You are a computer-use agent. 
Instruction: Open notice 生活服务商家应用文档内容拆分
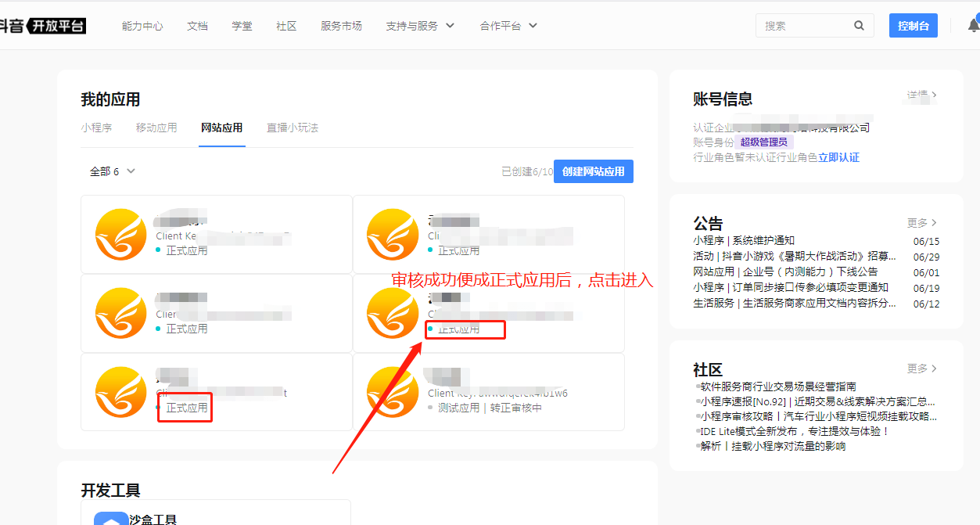coord(795,304)
